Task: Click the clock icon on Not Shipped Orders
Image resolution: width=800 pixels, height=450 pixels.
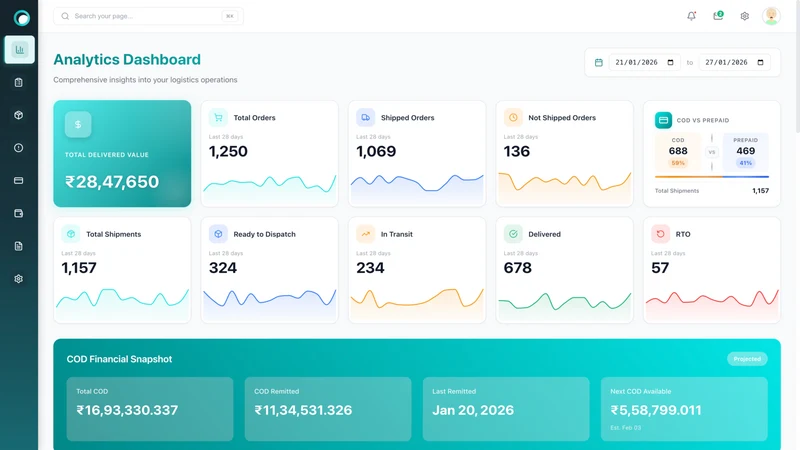Action: (x=513, y=117)
